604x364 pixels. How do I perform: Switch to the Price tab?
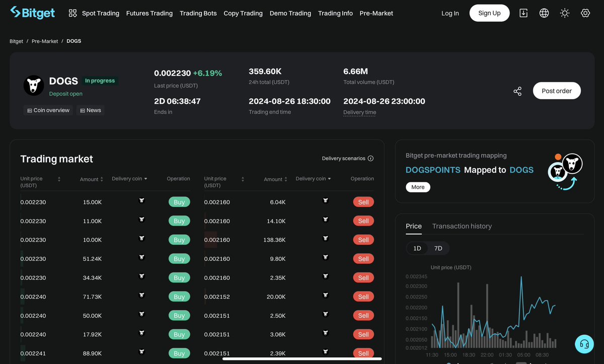pos(414,226)
